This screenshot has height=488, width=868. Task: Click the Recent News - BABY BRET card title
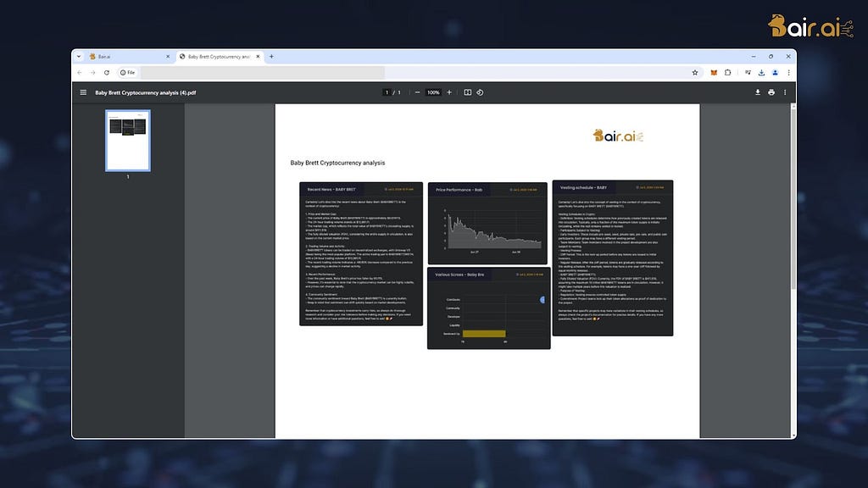[x=331, y=189]
